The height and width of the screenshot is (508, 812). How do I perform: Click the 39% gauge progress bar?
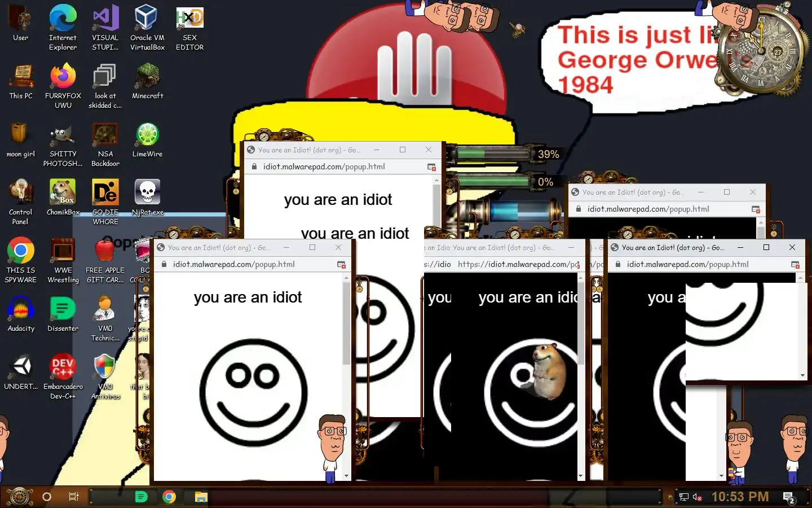pos(494,154)
